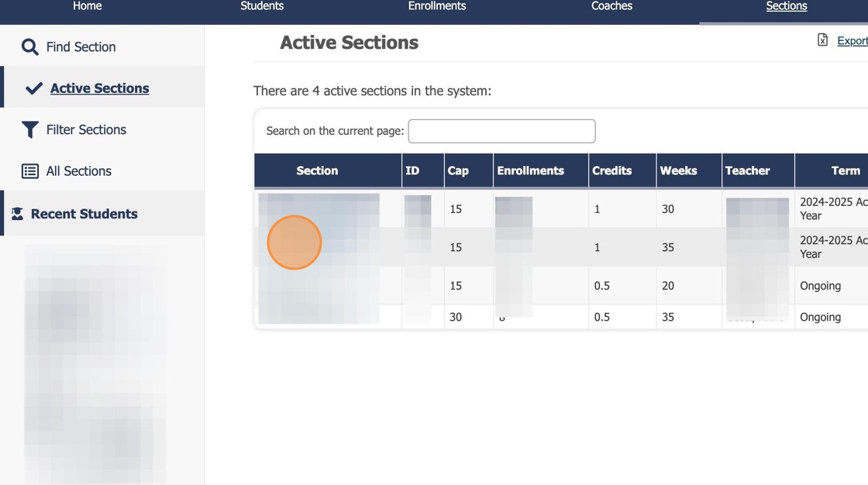The image size is (868, 485).
Task: Open the Filter Sections link
Action: 86,130
